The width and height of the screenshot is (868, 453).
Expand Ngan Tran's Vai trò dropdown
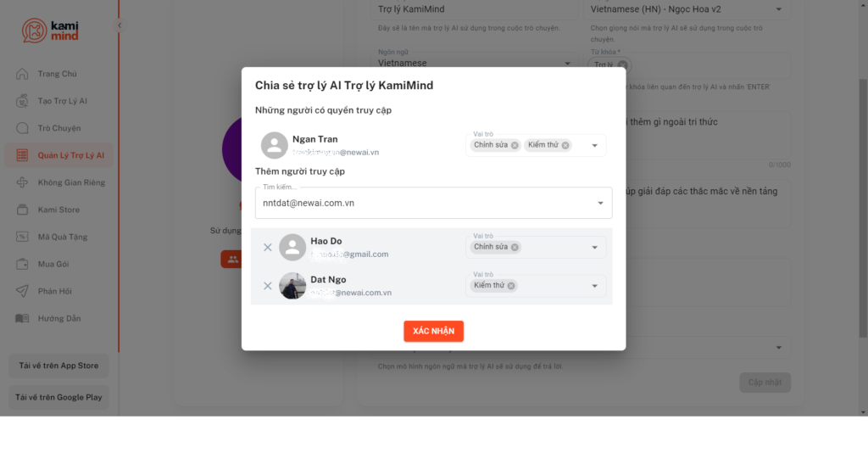594,146
